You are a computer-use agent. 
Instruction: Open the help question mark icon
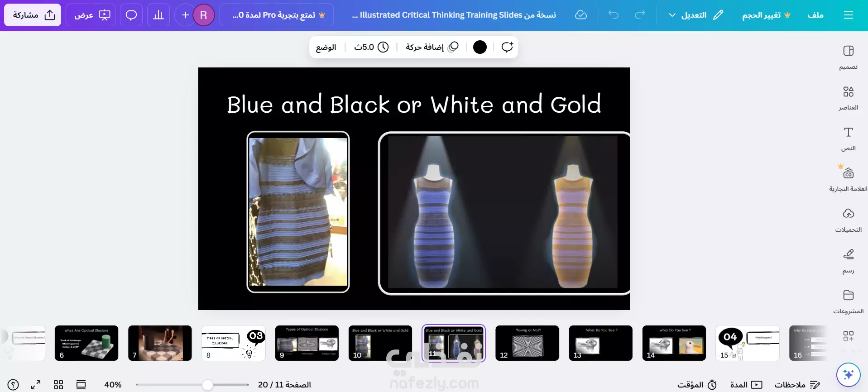(13, 385)
